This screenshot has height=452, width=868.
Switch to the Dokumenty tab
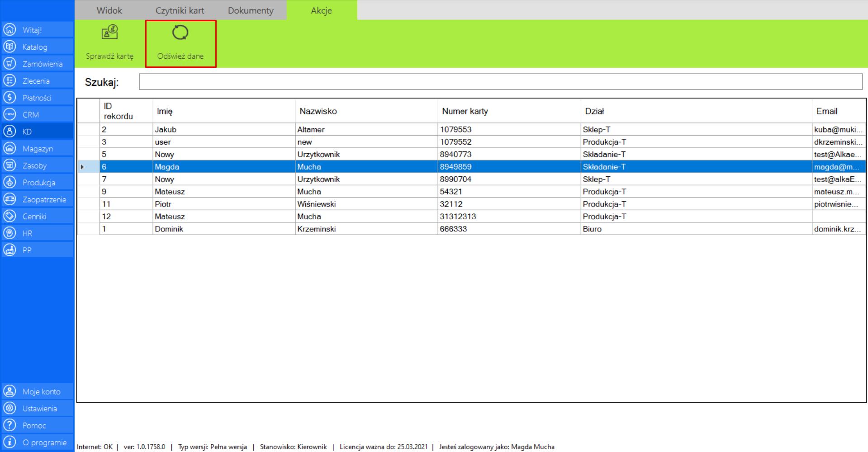pyautogui.click(x=251, y=10)
